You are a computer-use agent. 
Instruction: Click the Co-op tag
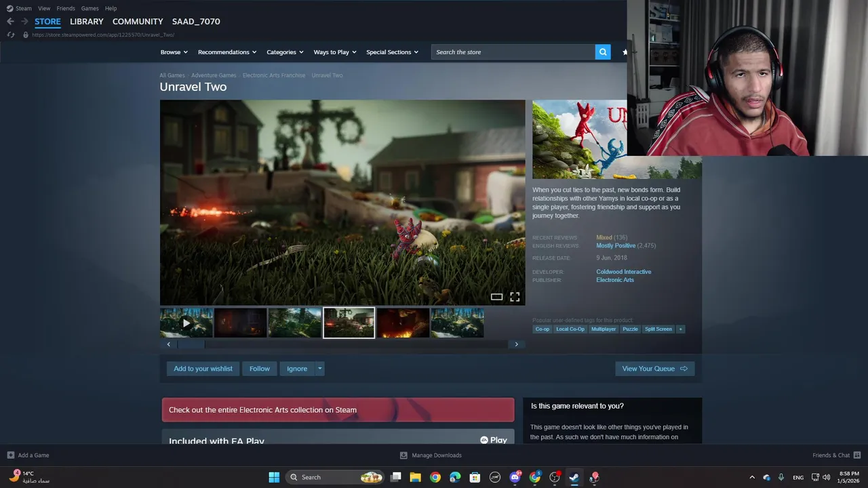pos(542,329)
